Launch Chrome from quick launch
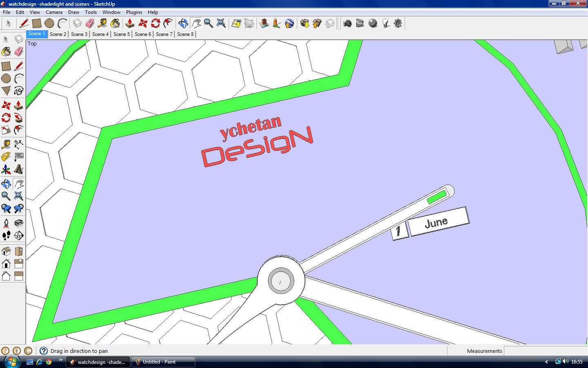This screenshot has width=588, height=368. tap(49, 362)
